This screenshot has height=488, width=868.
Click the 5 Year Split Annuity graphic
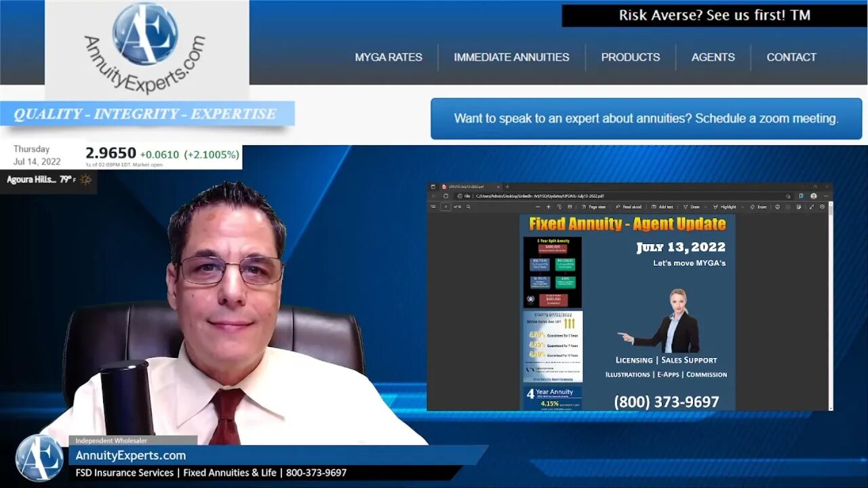tap(552, 272)
